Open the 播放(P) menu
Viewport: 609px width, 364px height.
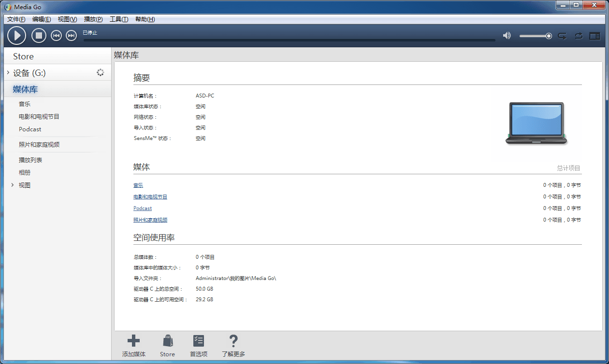tap(93, 19)
